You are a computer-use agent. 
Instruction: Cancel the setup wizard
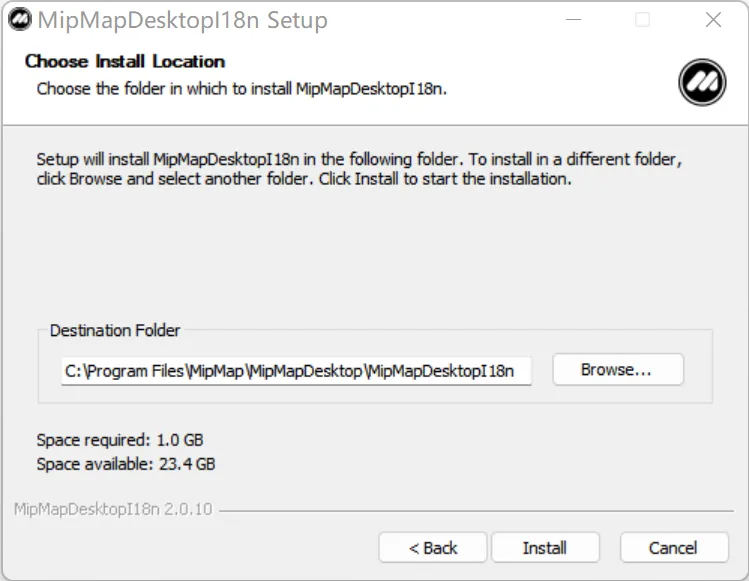click(673, 548)
